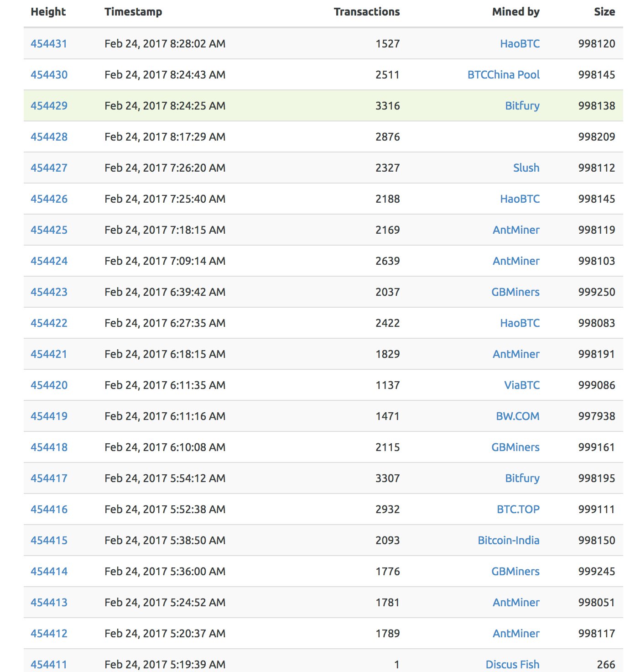
Task: Open block height 454423
Action: [49, 292]
